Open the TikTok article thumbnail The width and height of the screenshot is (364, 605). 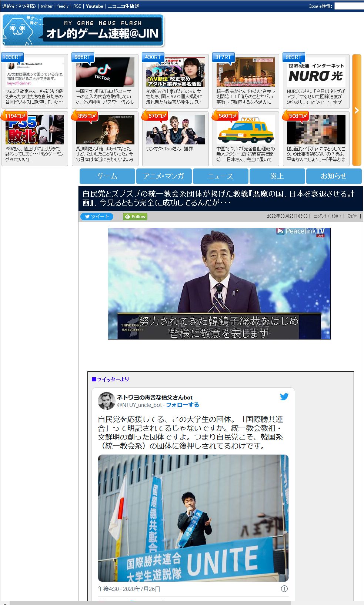pyautogui.click(x=105, y=72)
